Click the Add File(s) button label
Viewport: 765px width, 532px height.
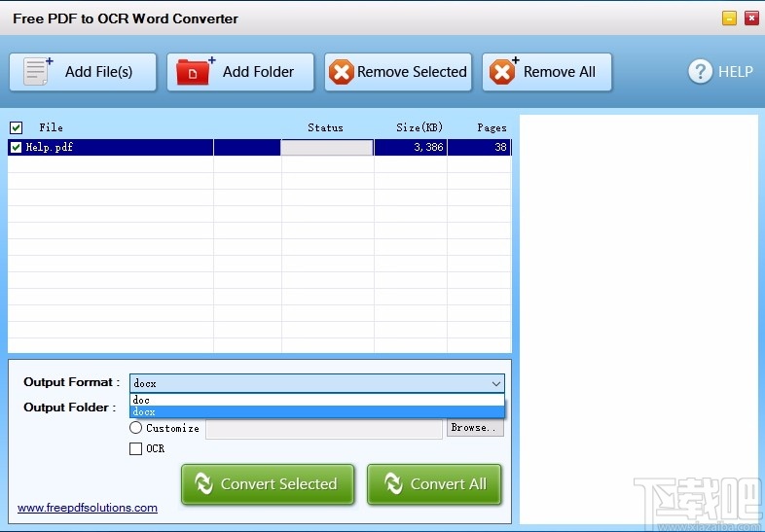point(98,72)
